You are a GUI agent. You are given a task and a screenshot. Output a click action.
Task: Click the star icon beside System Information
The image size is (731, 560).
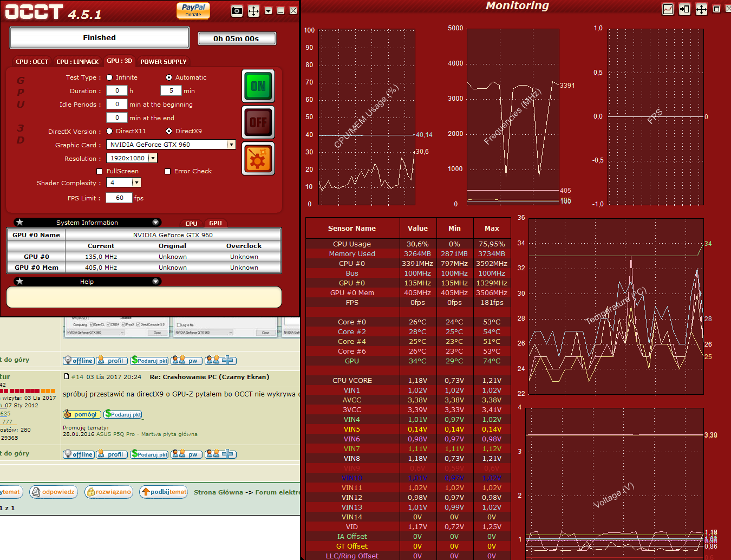click(x=20, y=222)
